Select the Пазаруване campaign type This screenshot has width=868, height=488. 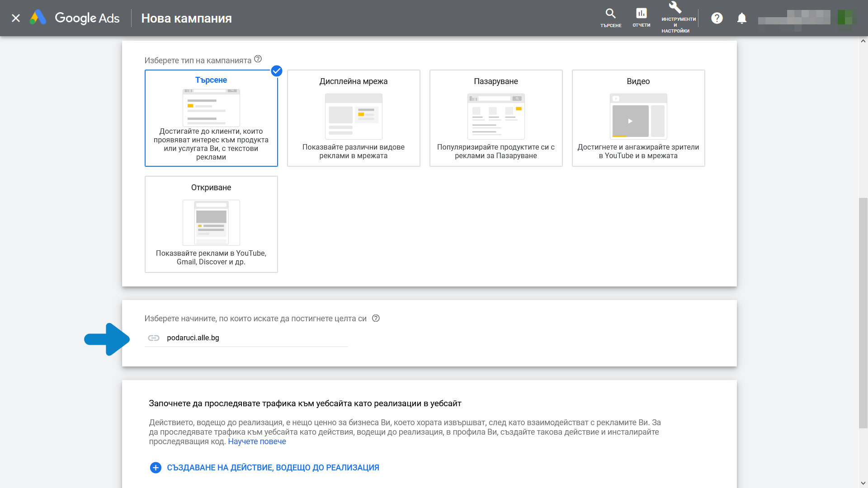click(496, 118)
